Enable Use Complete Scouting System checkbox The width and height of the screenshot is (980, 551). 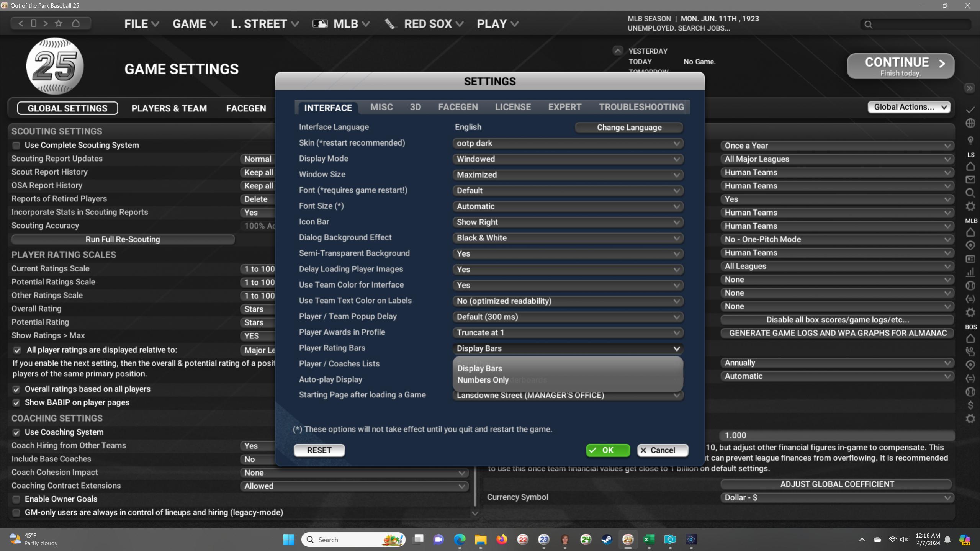tap(16, 146)
